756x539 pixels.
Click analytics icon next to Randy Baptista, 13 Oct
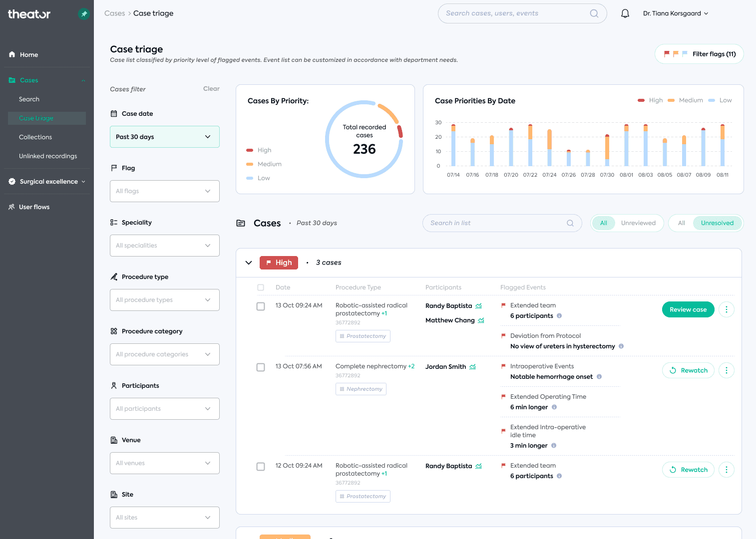point(478,306)
